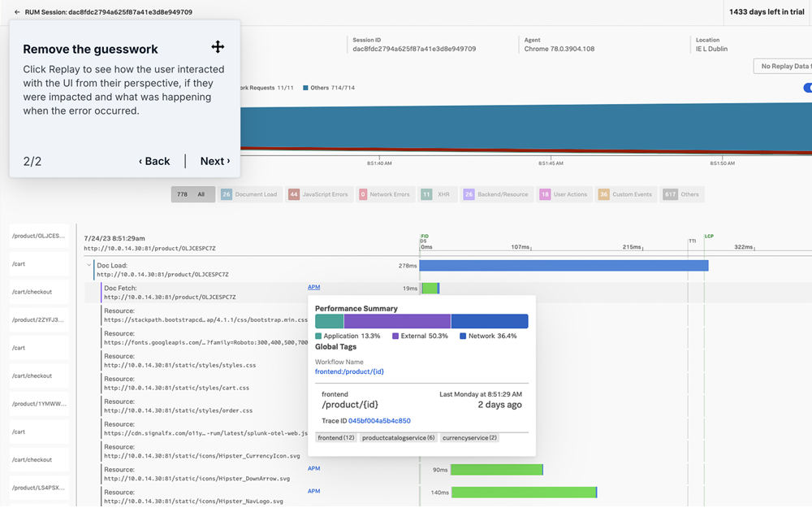
Task: Click the FID timeline marker
Action: tap(425, 236)
